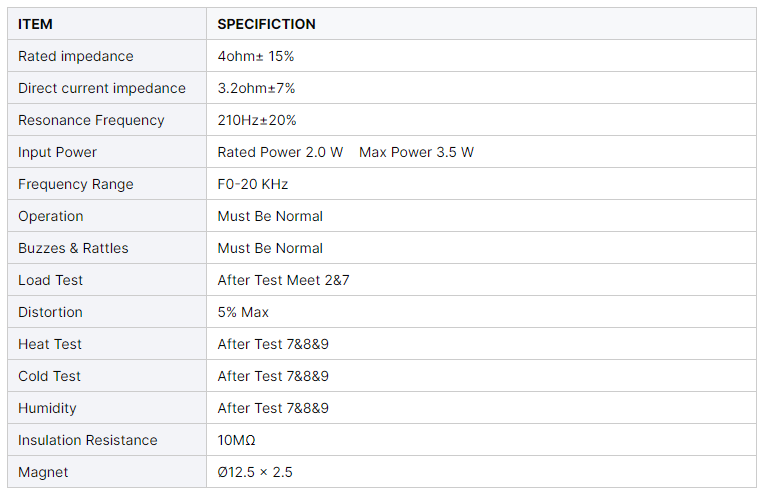The height and width of the screenshot is (497, 767).
Task: Click the Rated Power 2.0 W text
Action: pos(280,152)
